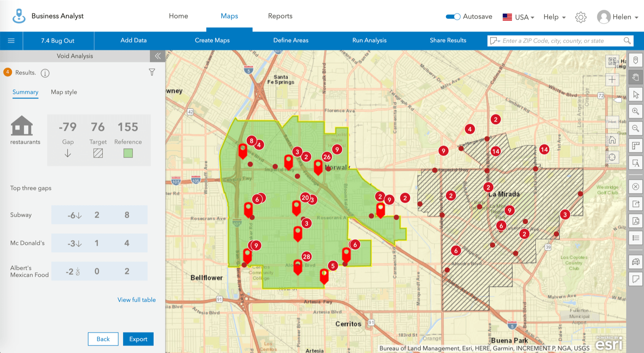Click the sticky note icon in right toolbar

(x=636, y=279)
